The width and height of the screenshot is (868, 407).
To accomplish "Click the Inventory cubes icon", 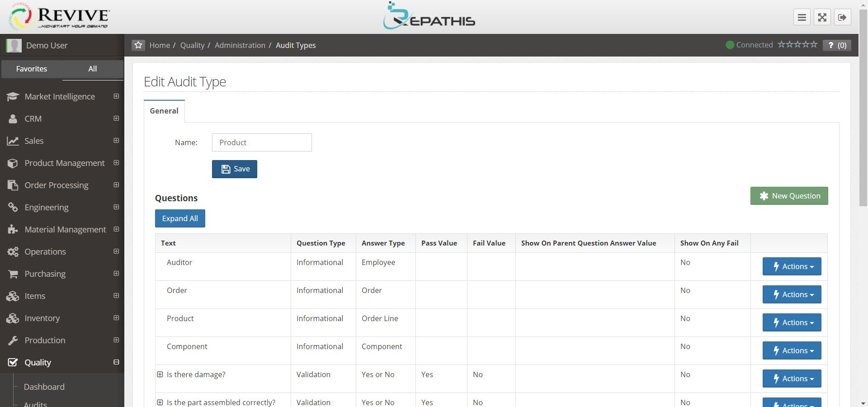I will click(13, 318).
